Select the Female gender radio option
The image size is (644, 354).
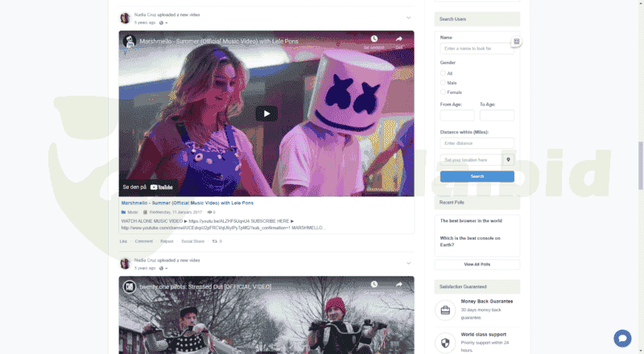tap(443, 93)
